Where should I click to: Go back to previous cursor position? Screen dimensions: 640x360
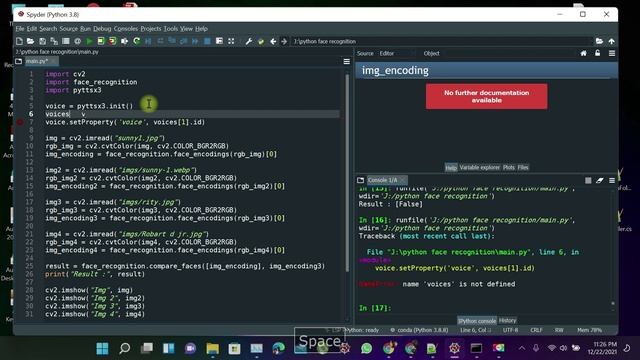[x=273, y=41]
